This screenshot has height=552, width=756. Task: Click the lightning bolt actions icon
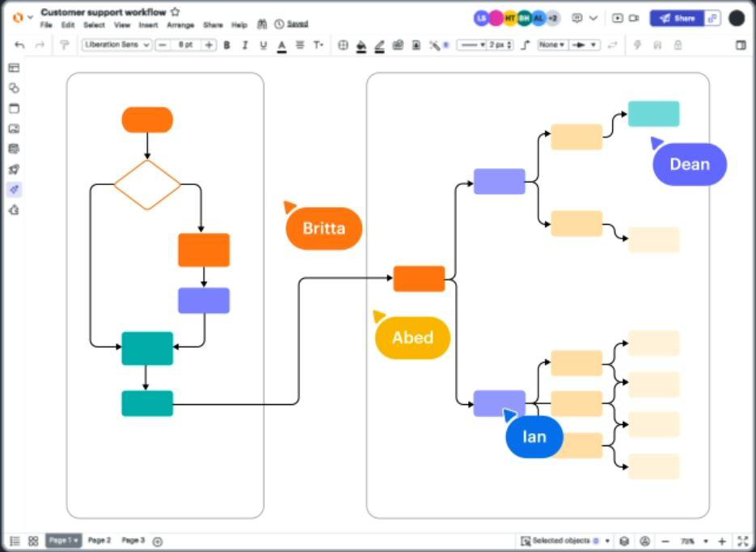(x=637, y=44)
